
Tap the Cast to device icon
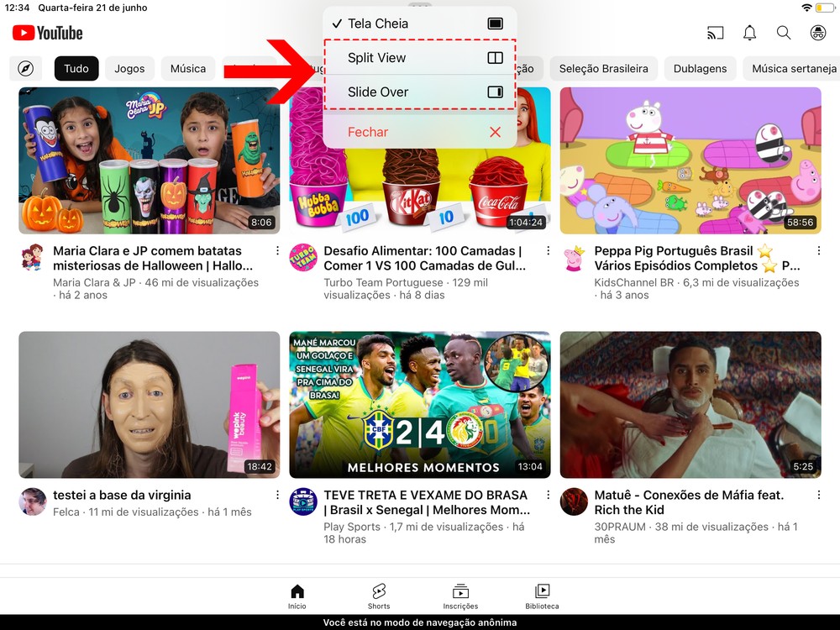715,34
